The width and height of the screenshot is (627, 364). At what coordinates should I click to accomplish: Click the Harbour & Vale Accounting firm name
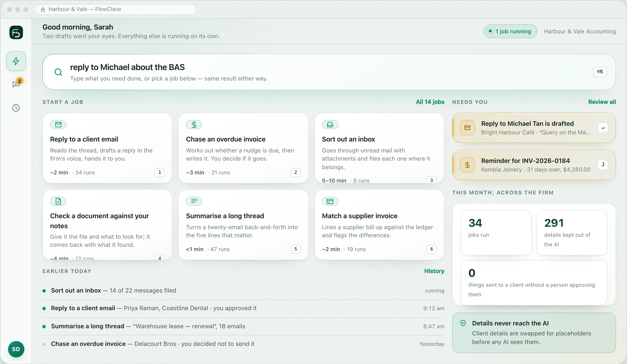pyautogui.click(x=580, y=31)
